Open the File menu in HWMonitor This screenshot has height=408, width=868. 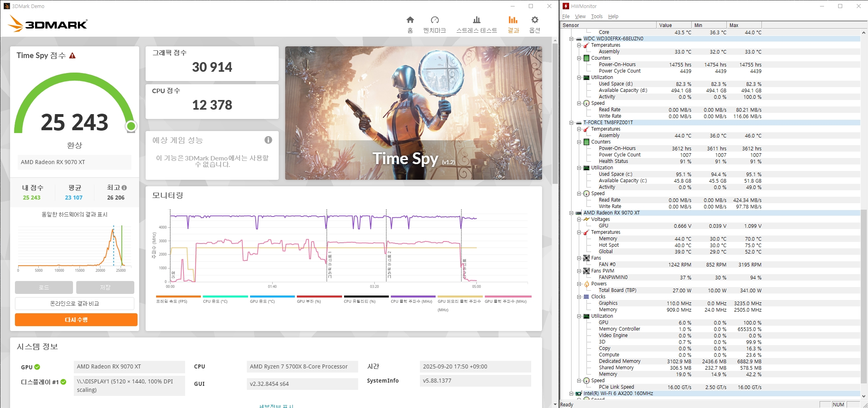(566, 17)
